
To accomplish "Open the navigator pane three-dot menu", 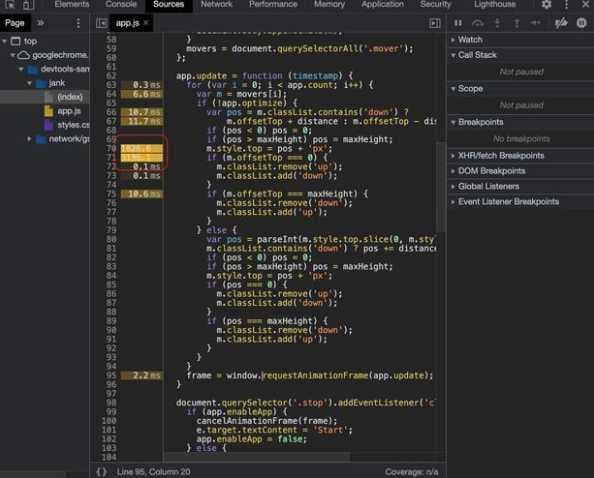I will [x=78, y=23].
